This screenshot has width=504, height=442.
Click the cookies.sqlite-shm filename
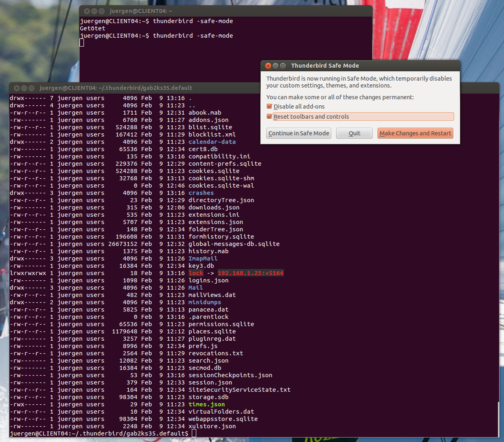[x=221, y=178]
